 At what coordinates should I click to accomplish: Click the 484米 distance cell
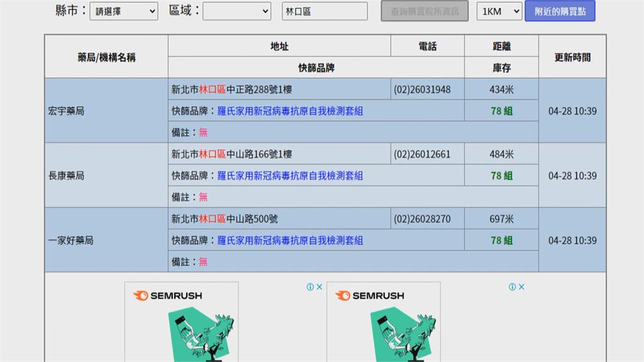(x=501, y=155)
